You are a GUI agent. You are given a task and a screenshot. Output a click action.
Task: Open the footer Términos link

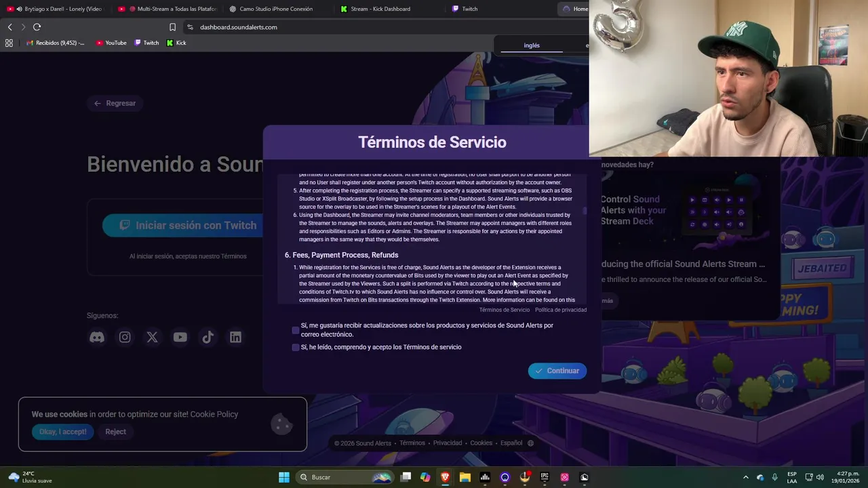pos(412,443)
